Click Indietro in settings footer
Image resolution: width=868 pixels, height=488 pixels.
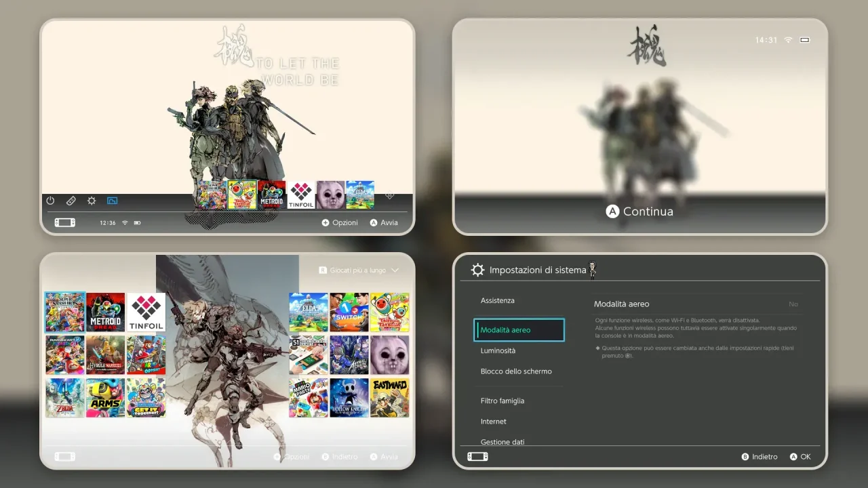(759, 457)
